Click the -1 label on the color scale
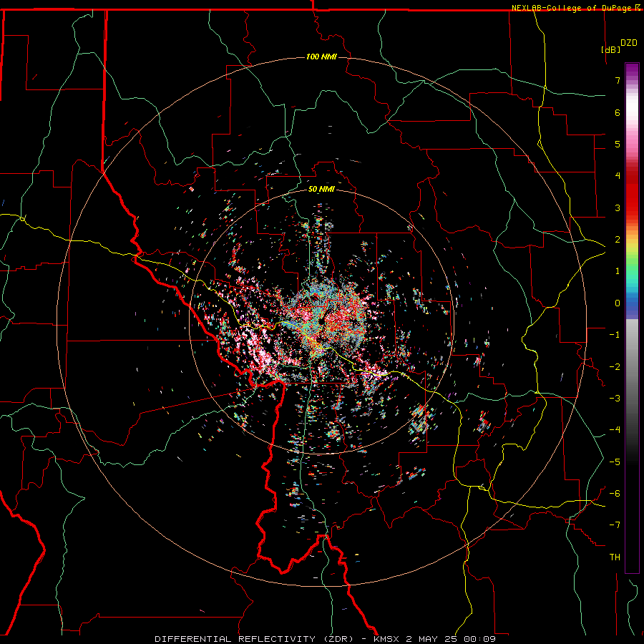 point(615,335)
